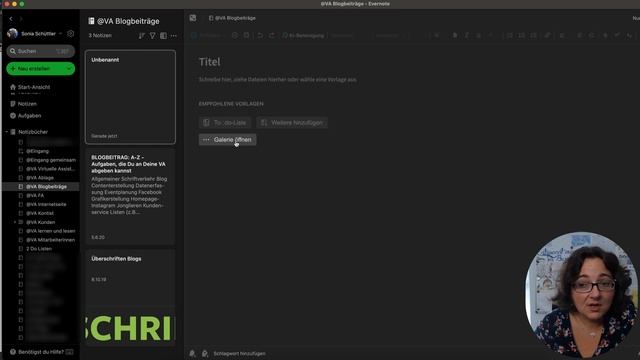Open the @VA FA notebook

(35, 196)
